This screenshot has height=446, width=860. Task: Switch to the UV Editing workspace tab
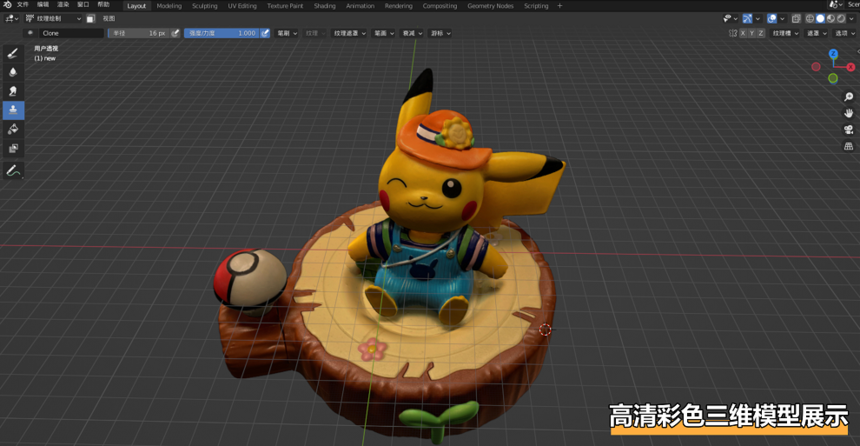(242, 5)
